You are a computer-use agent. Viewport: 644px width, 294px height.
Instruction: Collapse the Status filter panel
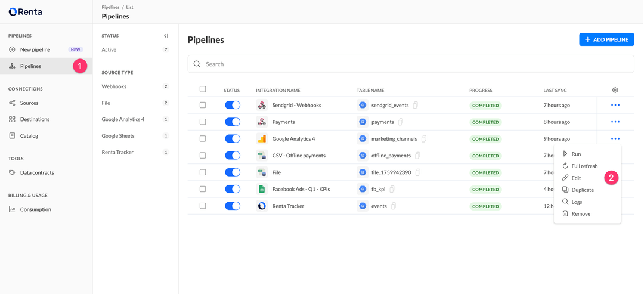166,36
